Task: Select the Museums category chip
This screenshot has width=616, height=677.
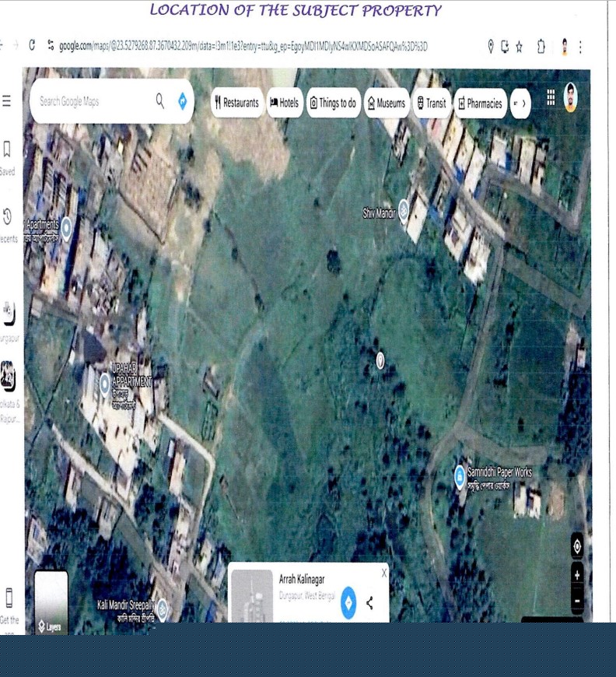Action: click(387, 103)
